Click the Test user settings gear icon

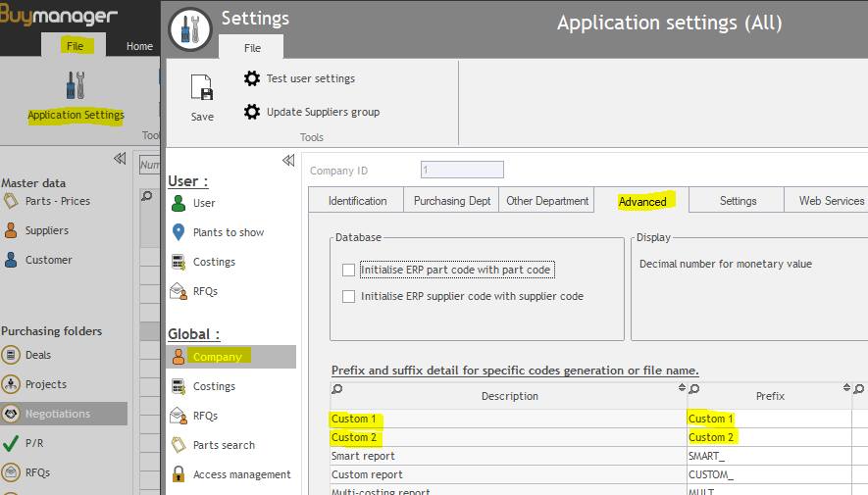(252, 78)
